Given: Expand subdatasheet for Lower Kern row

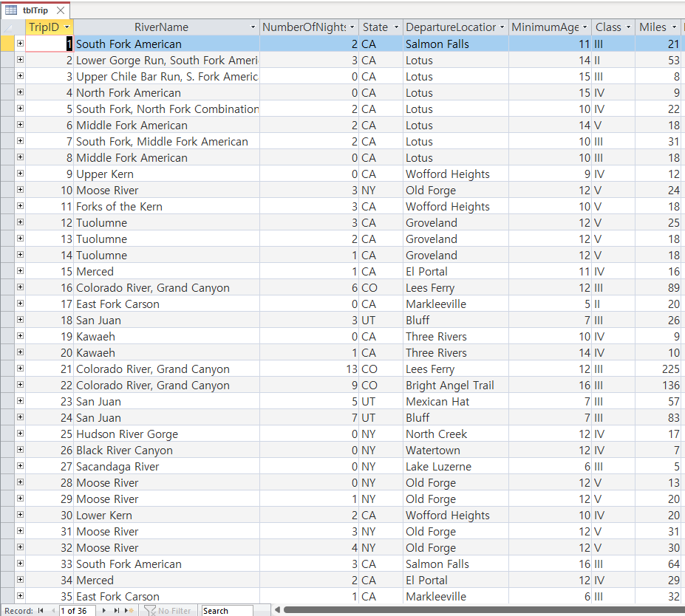Looking at the screenshot, I should [x=20, y=514].
